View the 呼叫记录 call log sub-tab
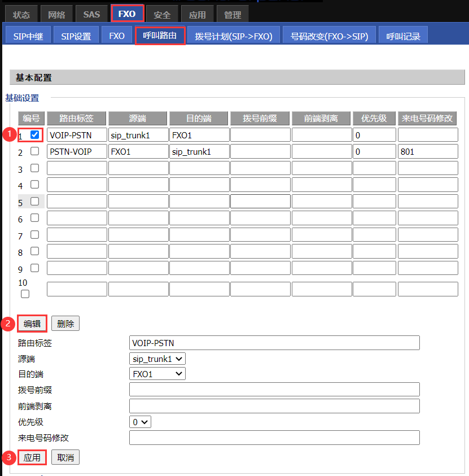 tap(403, 36)
